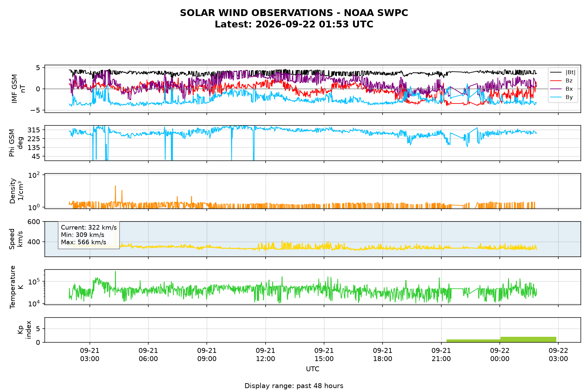The image size is (588, 392).
Task: Click the 09-22 00:00 time axis label
Action: point(500,355)
